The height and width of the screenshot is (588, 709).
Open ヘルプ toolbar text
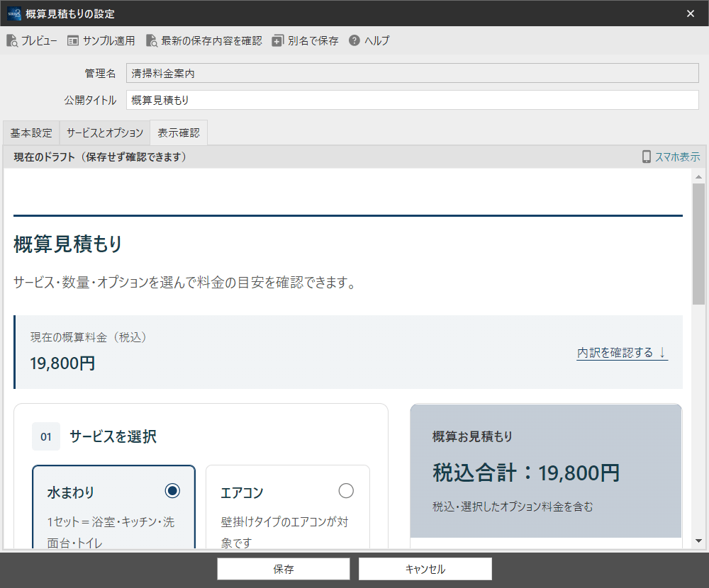(376, 40)
